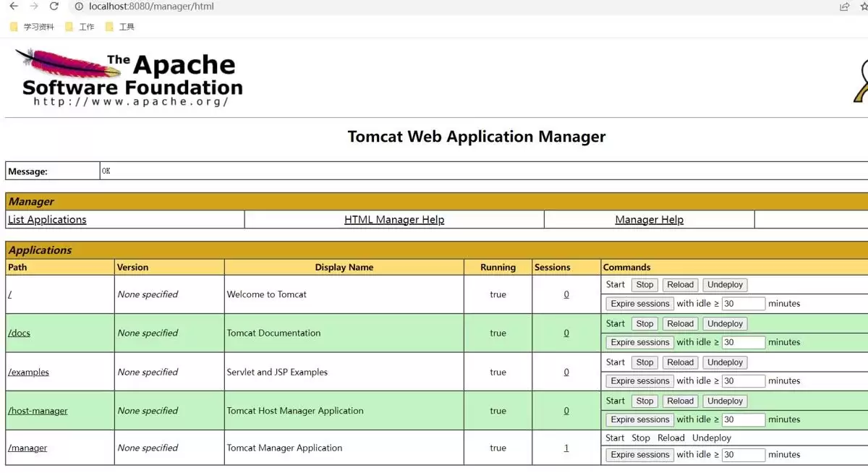Image resolution: width=868 pixels, height=473 pixels.
Task: Click the 'None specified' version in the /docs row
Action: pos(148,333)
